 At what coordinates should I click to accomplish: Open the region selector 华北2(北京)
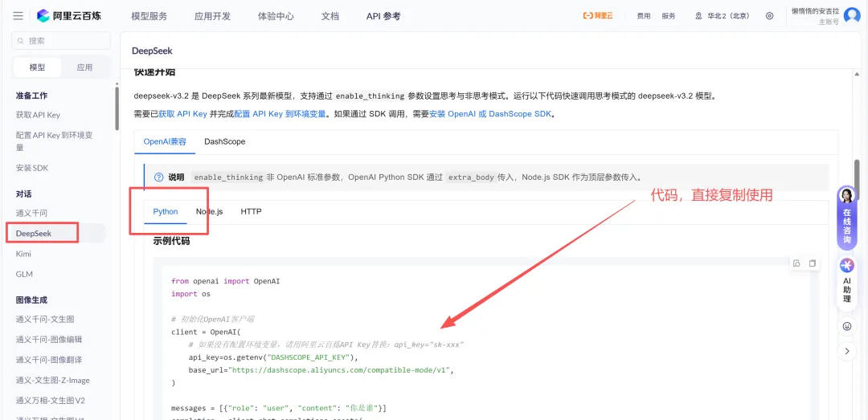click(x=723, y=16)
